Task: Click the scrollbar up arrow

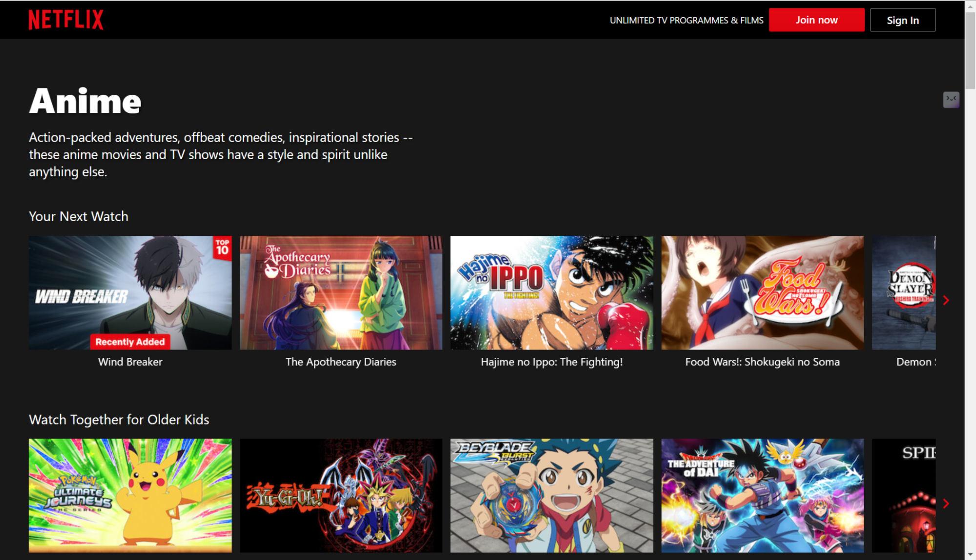Action: point(970,6)
